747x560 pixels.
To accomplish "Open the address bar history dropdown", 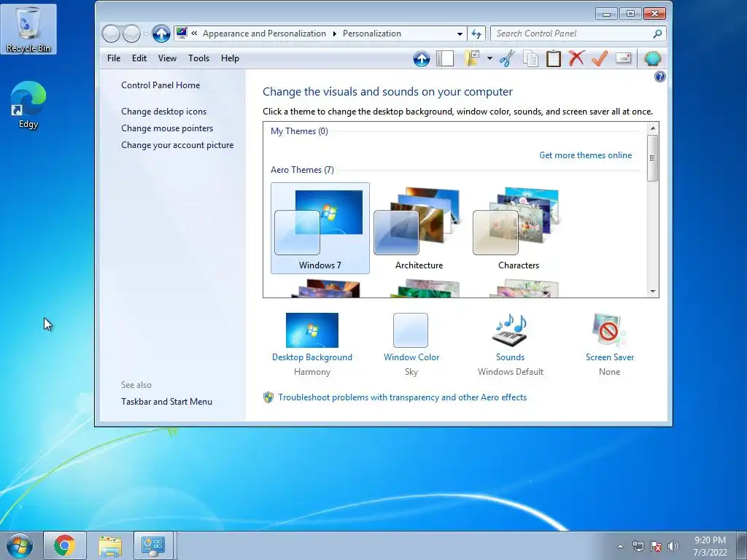I will click(x=460, y=34).
